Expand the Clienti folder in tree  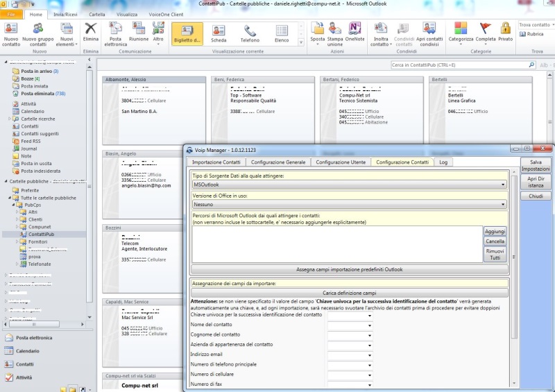click(x=17, y=219)
